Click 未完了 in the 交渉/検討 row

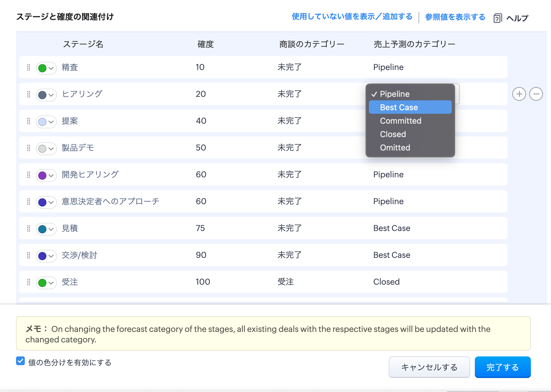click(290, 255)
